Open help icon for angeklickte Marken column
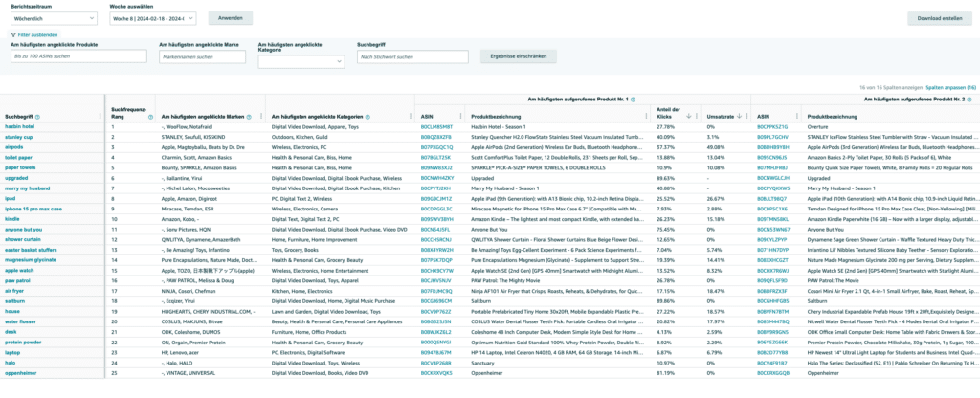 click(x=250, y=116)
